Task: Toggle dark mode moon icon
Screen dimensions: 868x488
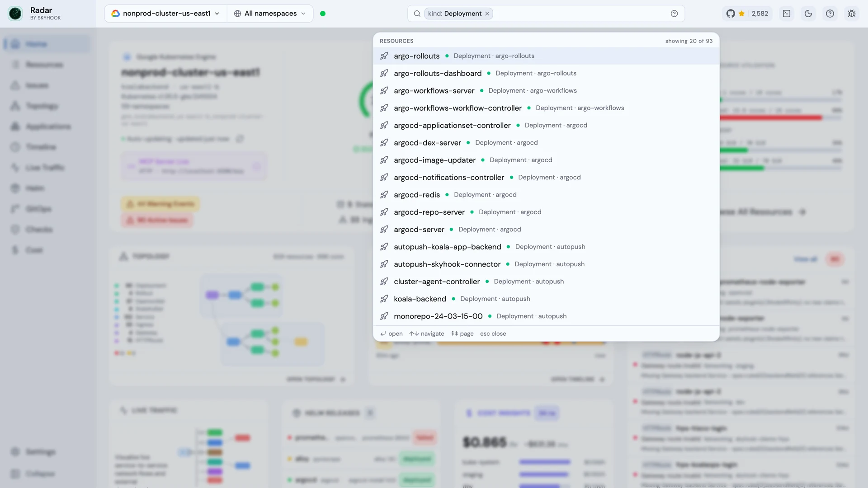Action: (808, 14)
